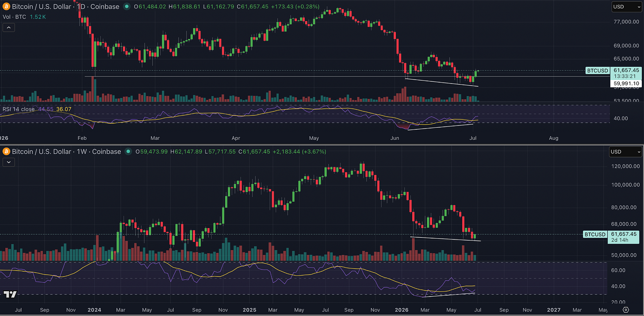Click the 2027 label on the 1W time axis
Screen dimensions: 644x316
coord(554,310)
